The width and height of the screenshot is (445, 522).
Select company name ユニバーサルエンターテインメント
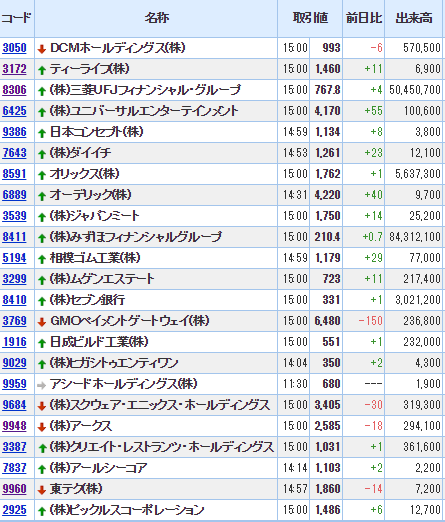point(144,111)
